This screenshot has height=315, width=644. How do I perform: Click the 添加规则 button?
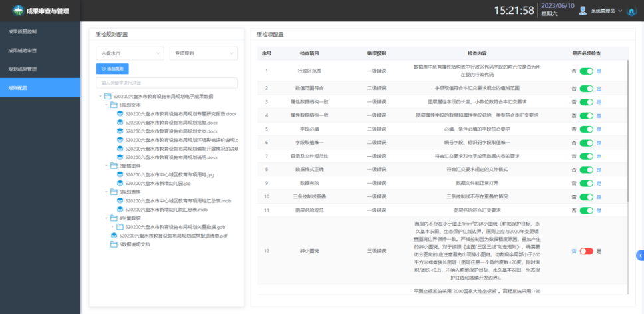[x=112, y=69]
